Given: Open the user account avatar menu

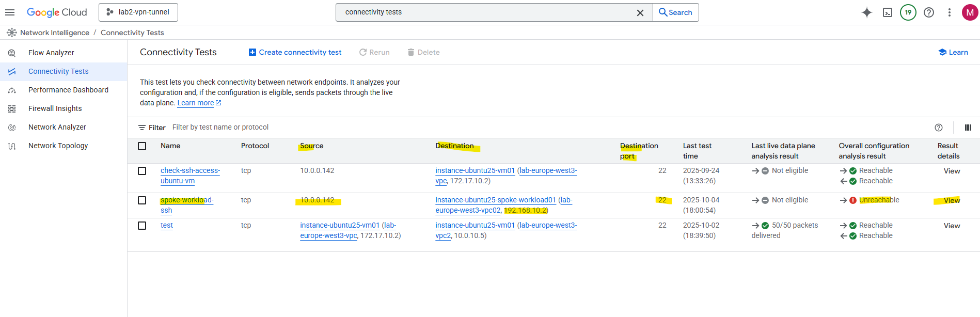Looking at the screenshot, I should pos(969,12).
